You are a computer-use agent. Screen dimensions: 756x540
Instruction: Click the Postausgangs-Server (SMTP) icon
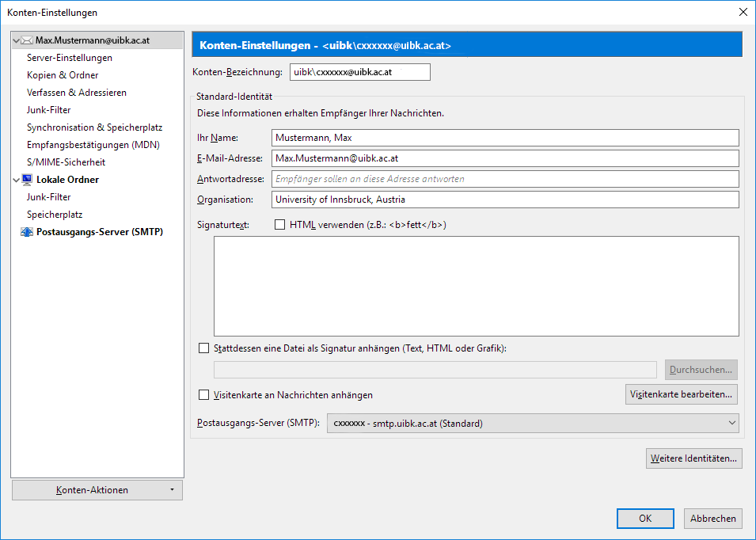click(x=27, y=232)
